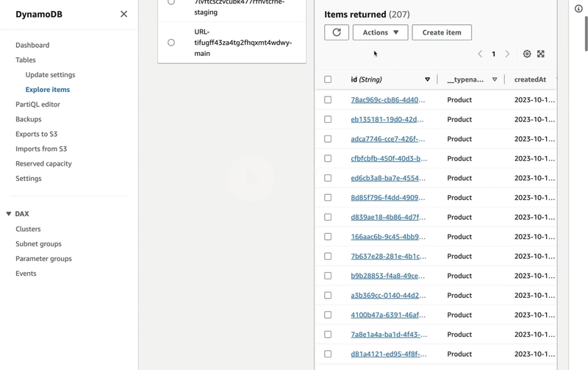Viewport: 588px width, 370px height.
Task: Check the row for 8d85f796-f4dd-4909
Action: (x=328, y=197)
